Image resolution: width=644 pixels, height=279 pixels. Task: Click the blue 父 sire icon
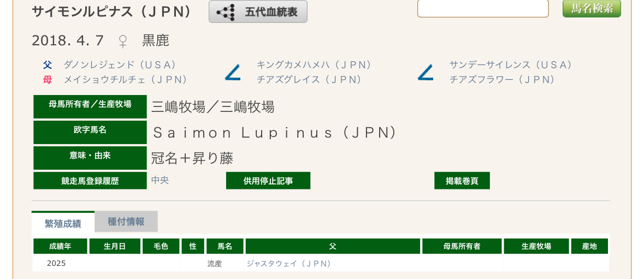click(x=48, y=65)
